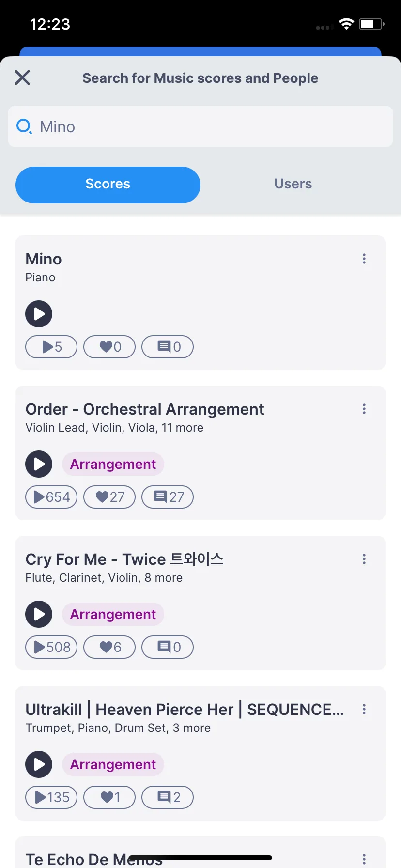Switch to the Scores tab
The width and height of the screenshot is (401, 868).
108,185
